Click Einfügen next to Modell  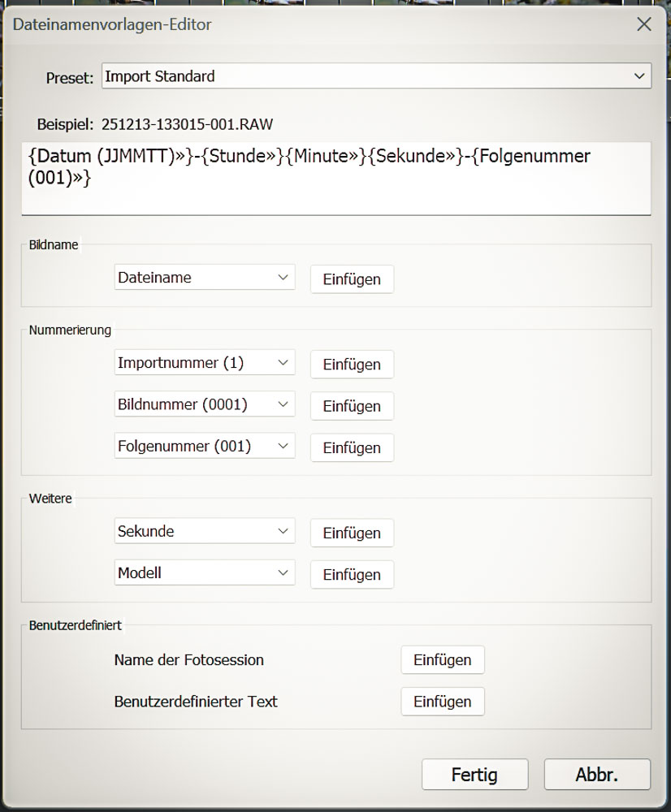click(x=351, y=575)
